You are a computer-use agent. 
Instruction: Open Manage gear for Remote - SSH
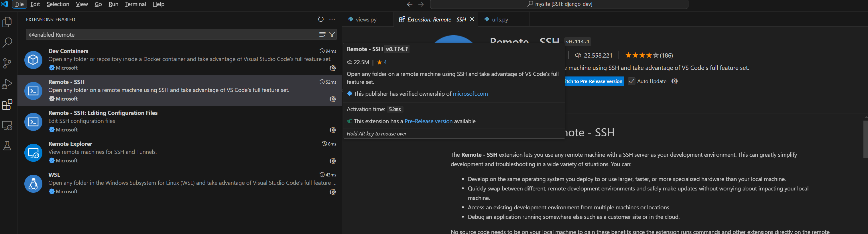click(332, 99)
